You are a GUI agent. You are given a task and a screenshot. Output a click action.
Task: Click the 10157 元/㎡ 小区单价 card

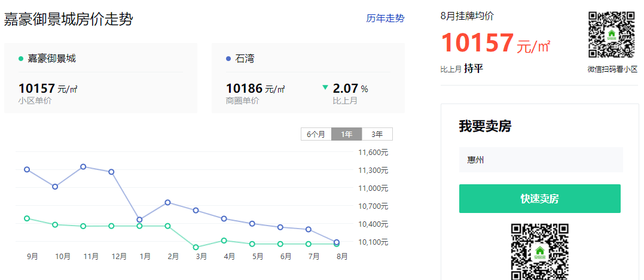(100, 78)
